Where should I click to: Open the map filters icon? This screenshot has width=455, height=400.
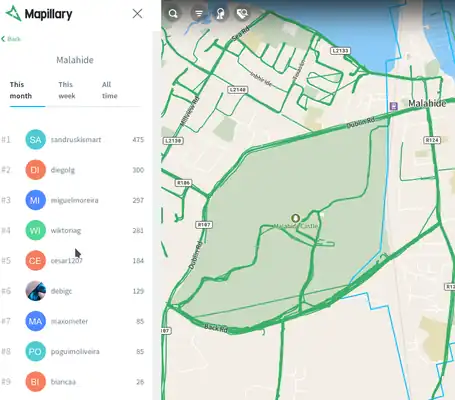tap(199, 14)
